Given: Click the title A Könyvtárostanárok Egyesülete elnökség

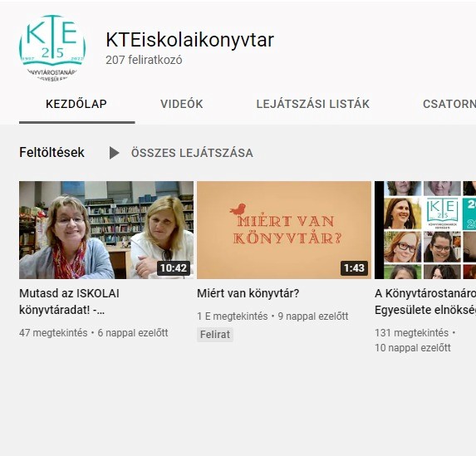Looking at the screenshot, I should point(425,302).
